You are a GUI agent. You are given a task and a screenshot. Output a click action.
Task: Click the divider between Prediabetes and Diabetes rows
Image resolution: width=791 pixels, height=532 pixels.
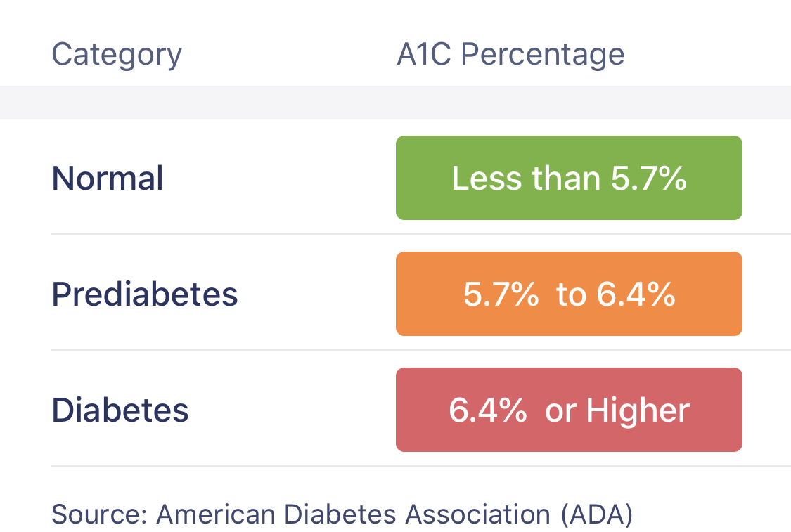coord(420,350)
